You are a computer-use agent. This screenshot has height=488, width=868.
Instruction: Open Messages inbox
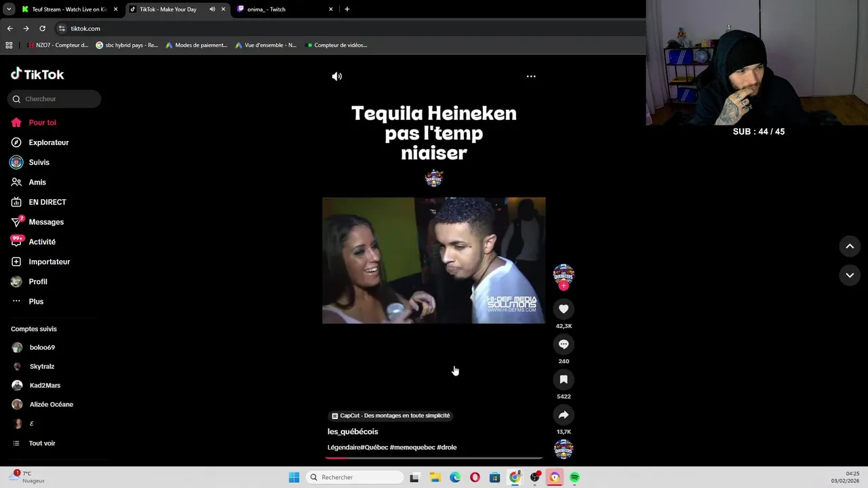pyautogui.click(x=37, y=222)
